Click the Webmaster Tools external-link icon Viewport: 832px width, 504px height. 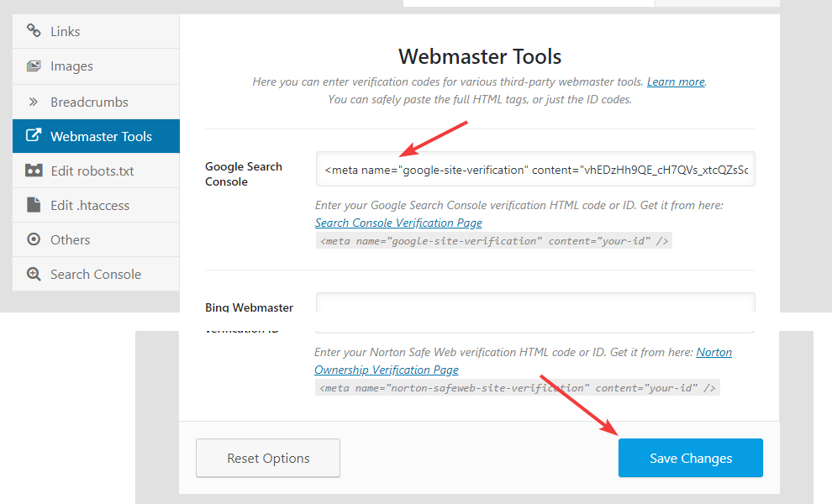34,135
